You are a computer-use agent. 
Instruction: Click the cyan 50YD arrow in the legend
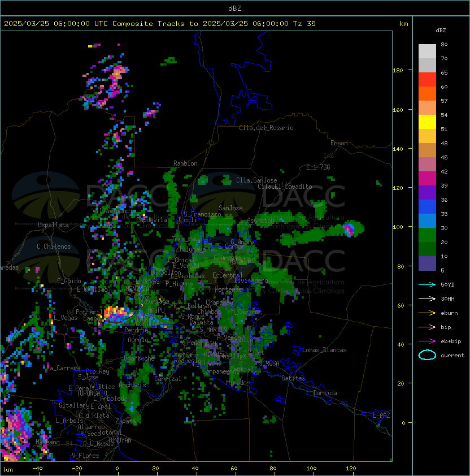427,285
